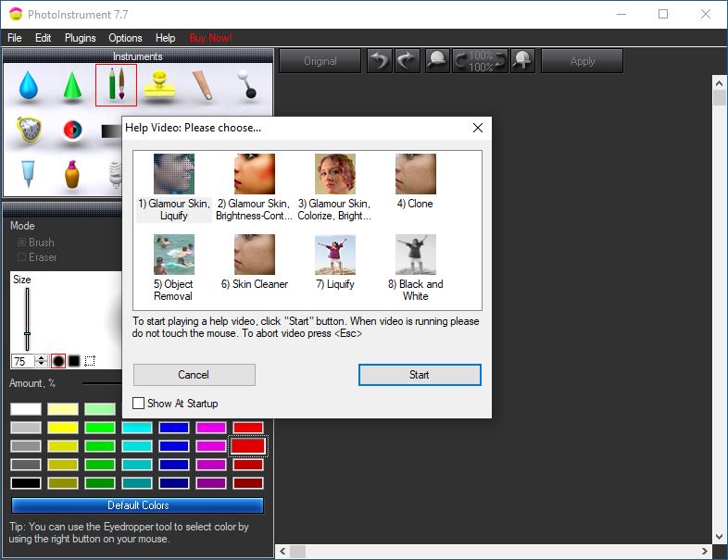This screenshot has height=560, width=728.
Task: Open the Plugins menu
Action: [81, 38]
